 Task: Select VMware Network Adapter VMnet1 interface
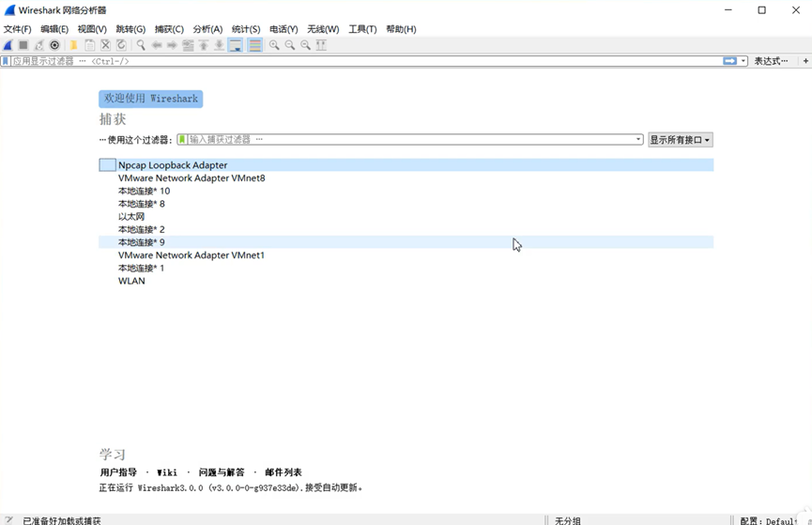[406, 255]
